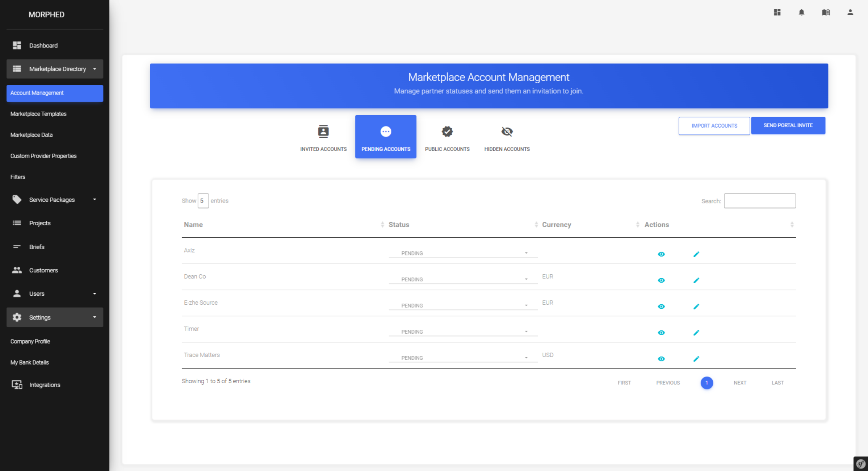Click edit pencil for Dean Co
The width and height of the screenshot is (868, 471).
[x=696, y=280]
